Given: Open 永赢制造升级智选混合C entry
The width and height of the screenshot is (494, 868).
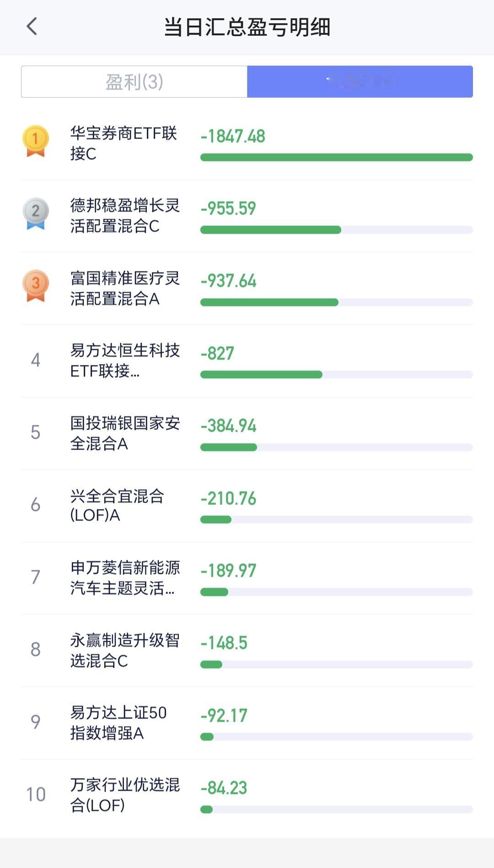Looking at the screenshot, I should click(247, 650).
